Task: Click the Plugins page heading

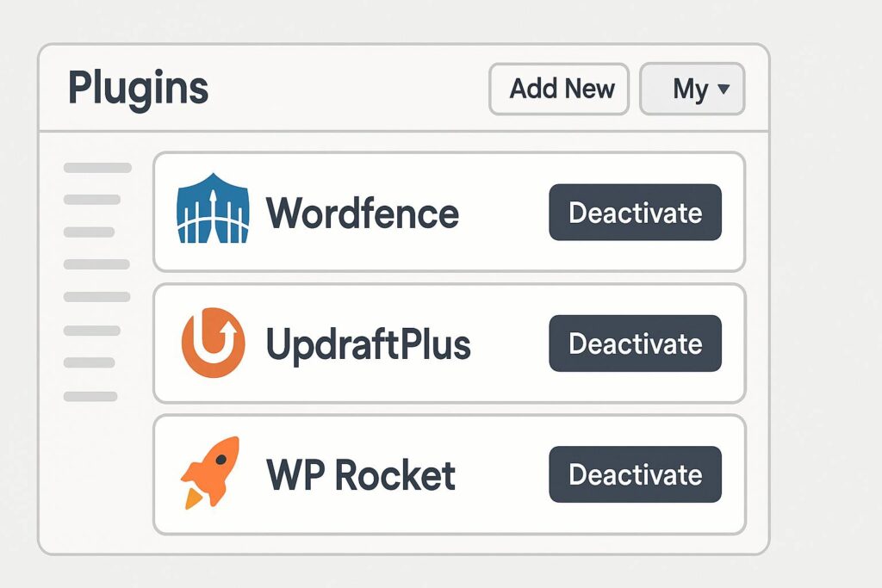Action: pyautogui.click(x=138, y=88)
